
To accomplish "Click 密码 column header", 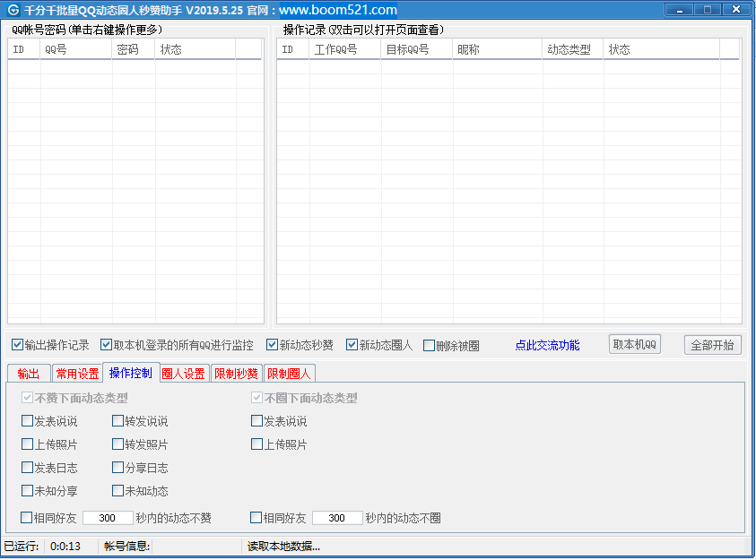I will (x=134, y=49).
